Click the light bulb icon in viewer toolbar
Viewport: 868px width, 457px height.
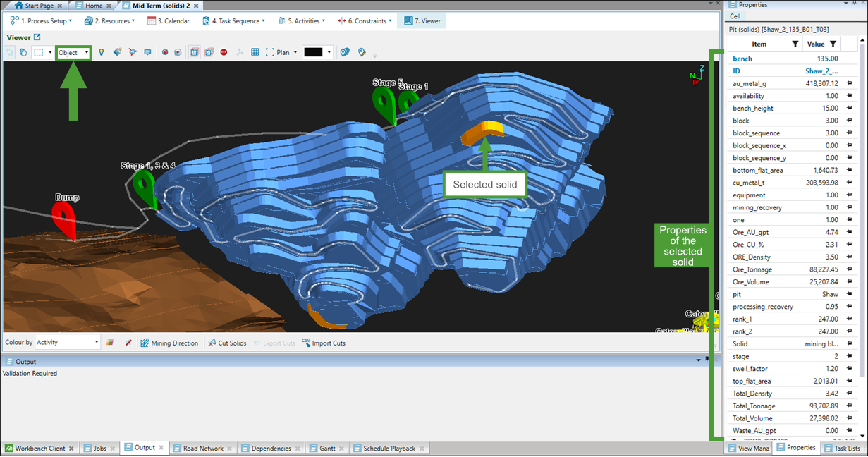(x=102, y=52)
